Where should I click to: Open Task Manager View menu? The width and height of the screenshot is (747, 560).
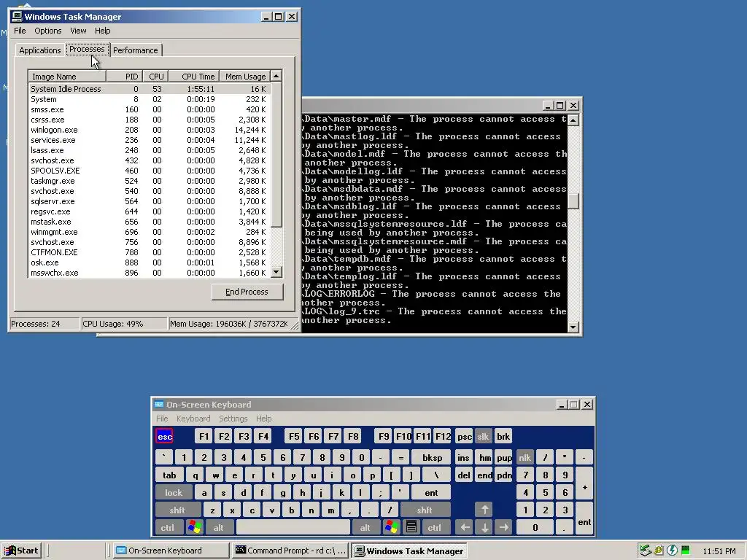(78, 31)
